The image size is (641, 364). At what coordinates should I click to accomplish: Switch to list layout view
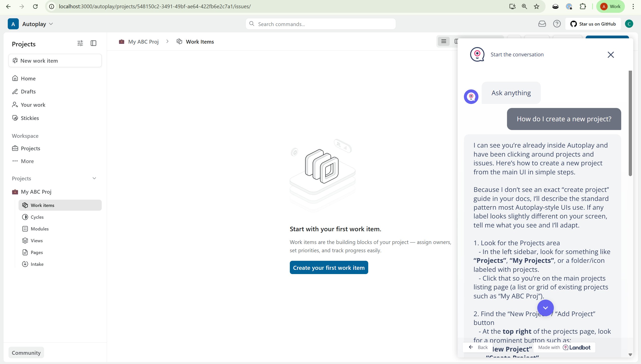pyautogui.click(x=444, y=41)
